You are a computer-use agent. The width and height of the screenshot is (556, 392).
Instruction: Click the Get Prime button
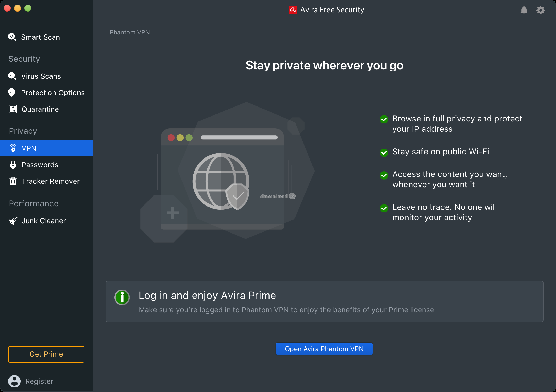46,354
